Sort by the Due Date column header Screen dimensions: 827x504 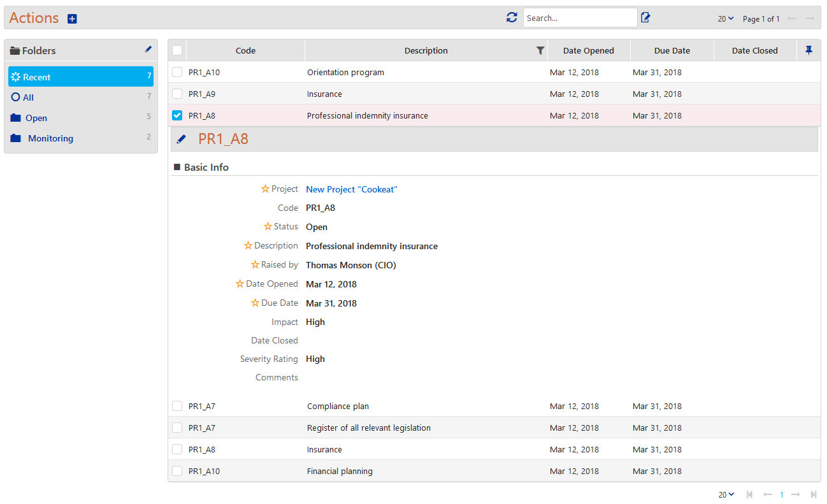[x=672, y=51]
